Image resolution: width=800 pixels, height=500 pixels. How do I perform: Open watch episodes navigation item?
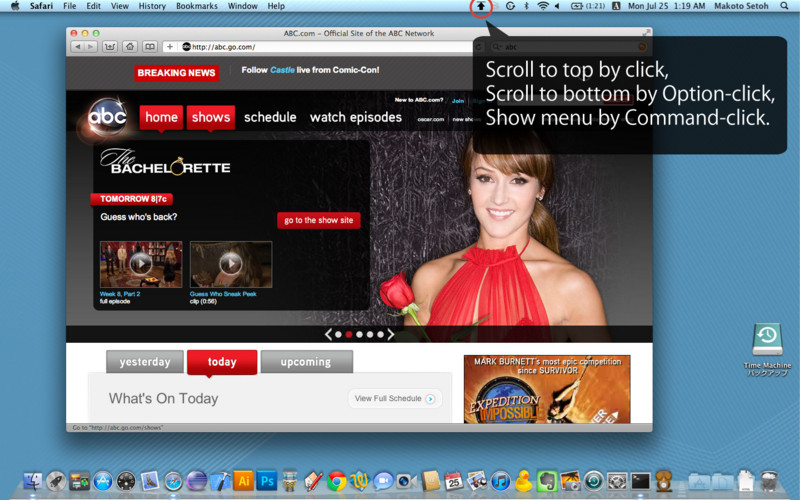(356, 118)
